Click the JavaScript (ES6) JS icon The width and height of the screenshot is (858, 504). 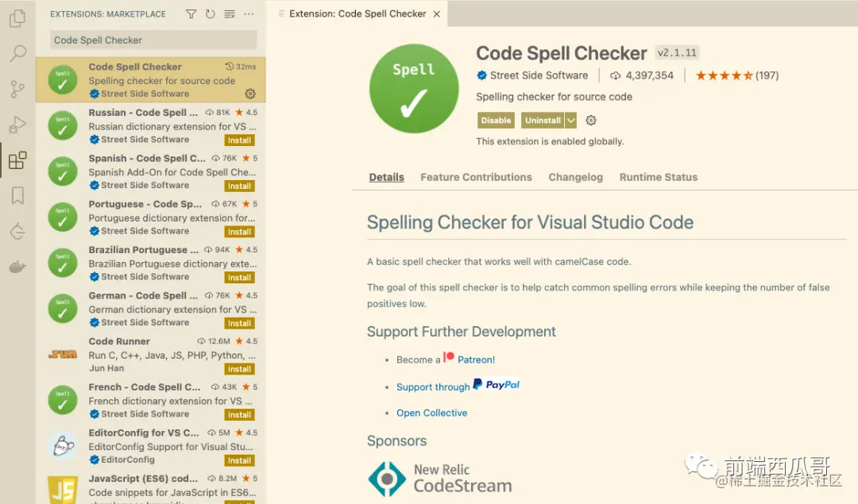tap(63, 490)
